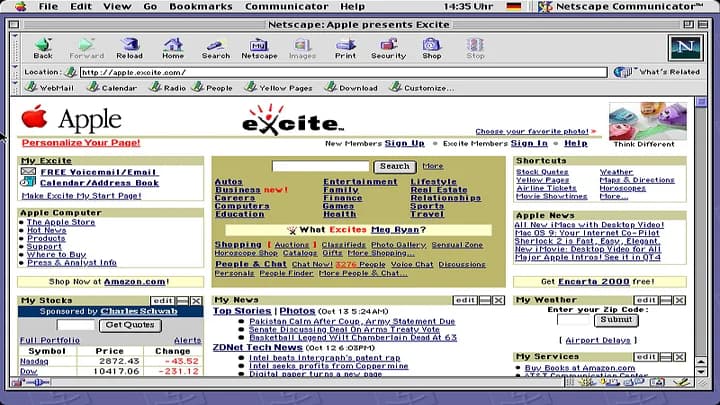Collapse the My Stocks panel
The image size is (720, 405).
tap(182, 300)
